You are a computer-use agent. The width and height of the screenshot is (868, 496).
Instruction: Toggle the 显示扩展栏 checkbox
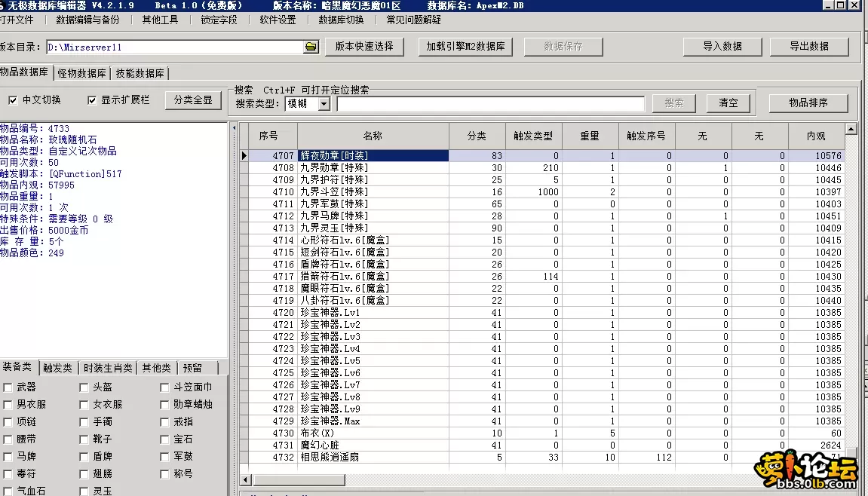point(92,100)
